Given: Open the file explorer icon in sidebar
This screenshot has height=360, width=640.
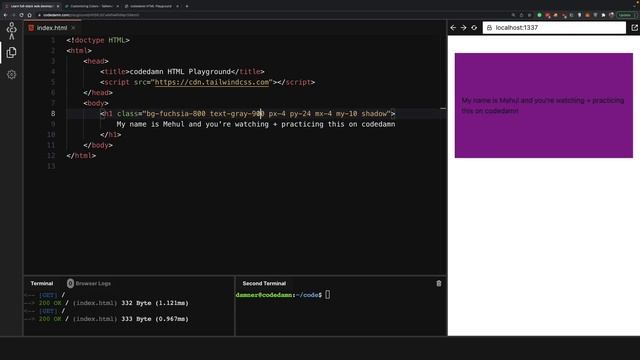Looking at the screenshot, I should coord(11,53).
